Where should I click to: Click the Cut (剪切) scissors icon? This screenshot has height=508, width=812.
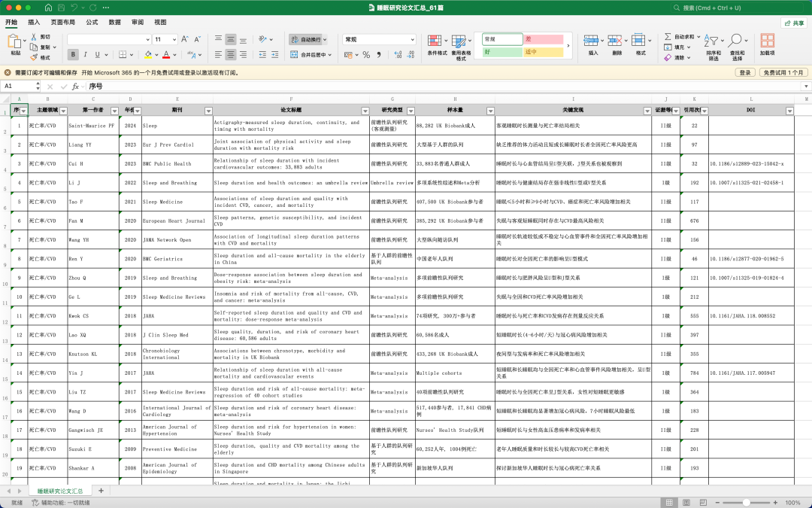(34, 37)
